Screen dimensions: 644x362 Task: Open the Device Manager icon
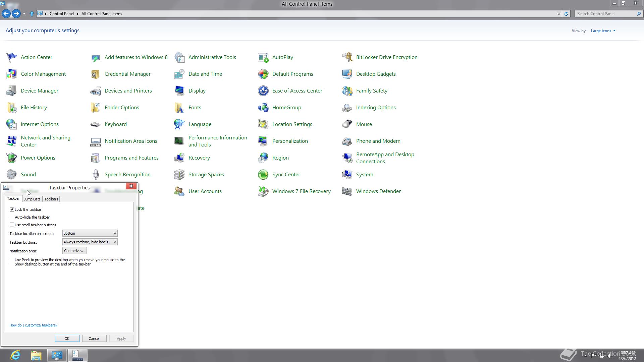(11, 90)
